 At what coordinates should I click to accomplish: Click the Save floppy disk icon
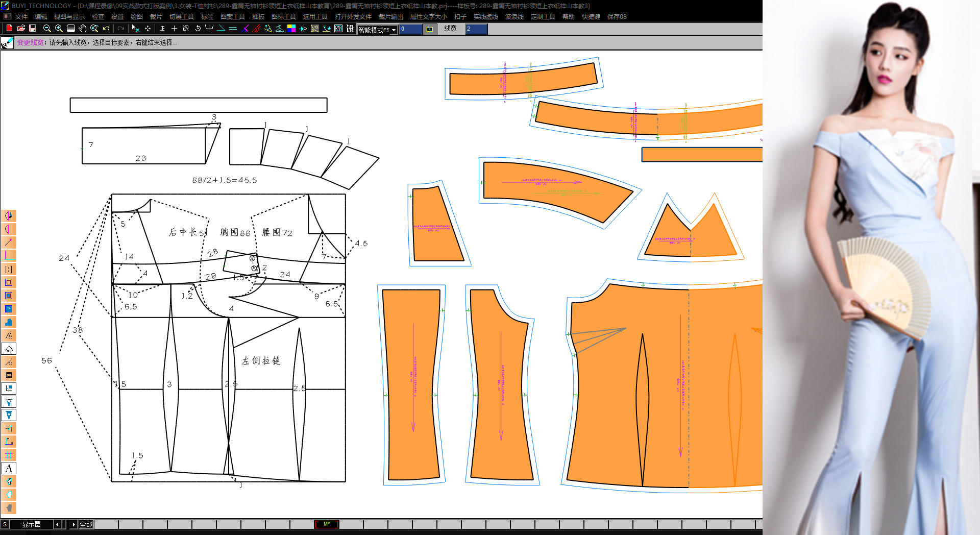tap(33, 29)
